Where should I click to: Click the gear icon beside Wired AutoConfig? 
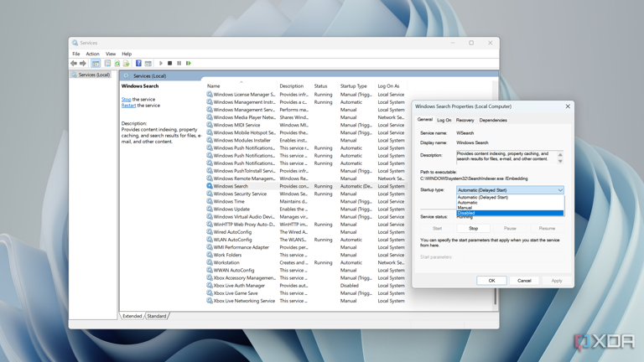pos(210,232)
